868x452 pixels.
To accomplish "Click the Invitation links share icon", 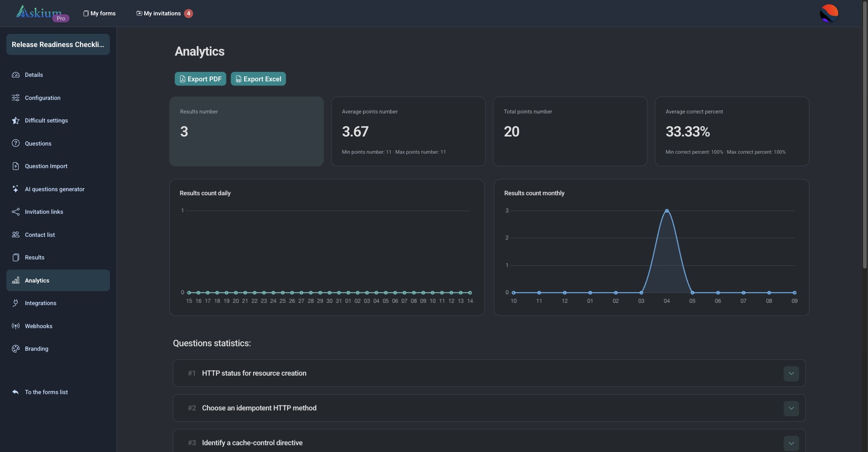I will [16, 212].
